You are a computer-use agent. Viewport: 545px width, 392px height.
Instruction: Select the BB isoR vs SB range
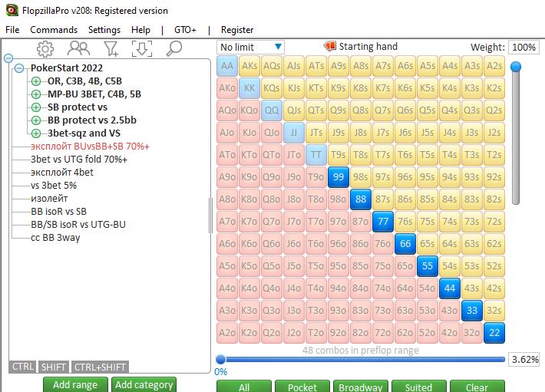[x=58, y=212]
